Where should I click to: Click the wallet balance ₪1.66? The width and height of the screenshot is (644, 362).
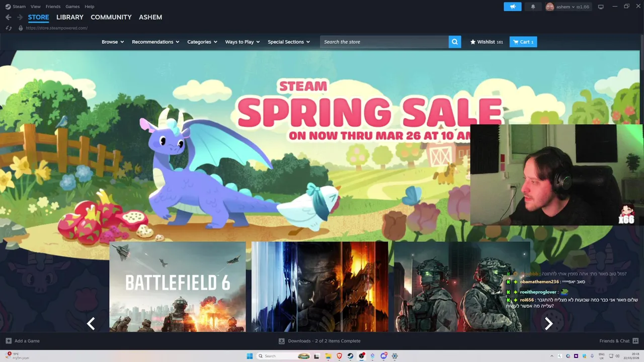coord(583,7)
